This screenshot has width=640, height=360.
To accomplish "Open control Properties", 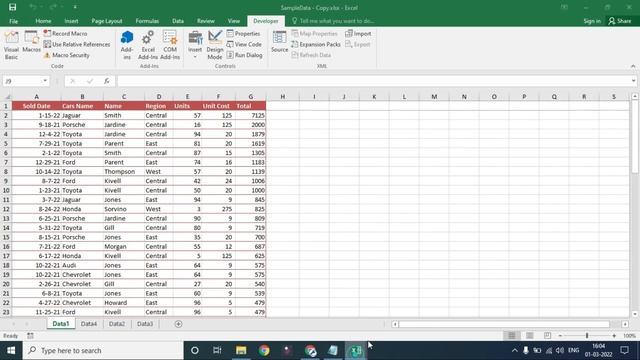I will [x=244, y=33].
